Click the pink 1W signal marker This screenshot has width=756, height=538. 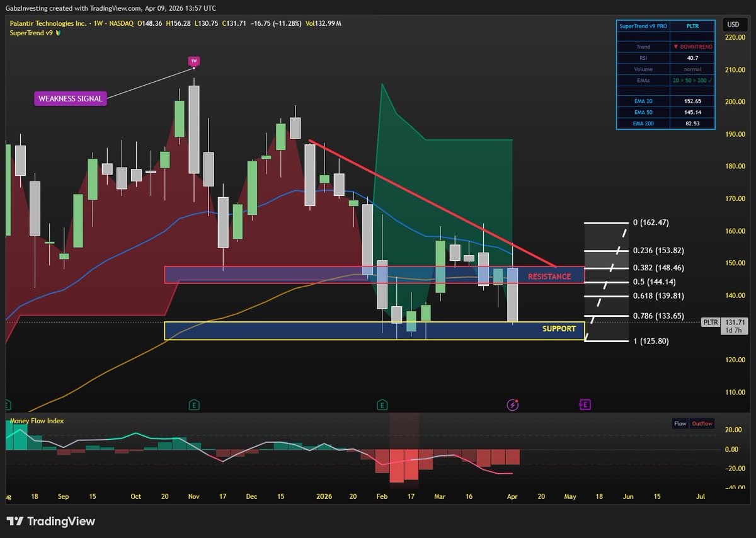point(194,61)
